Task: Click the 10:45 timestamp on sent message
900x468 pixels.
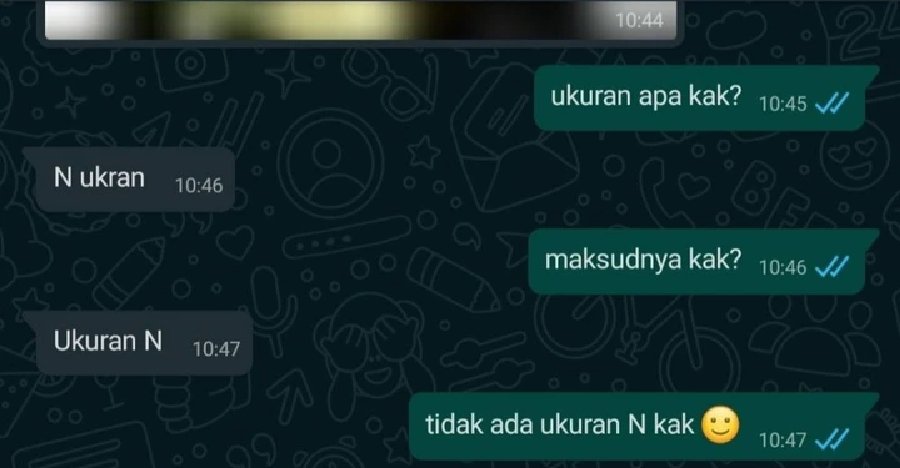Action: [782, 104]
